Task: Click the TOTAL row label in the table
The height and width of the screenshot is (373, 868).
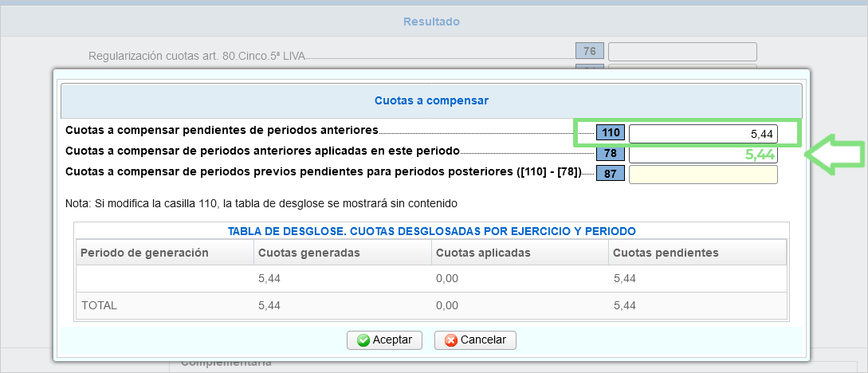Action: (99, 305)
